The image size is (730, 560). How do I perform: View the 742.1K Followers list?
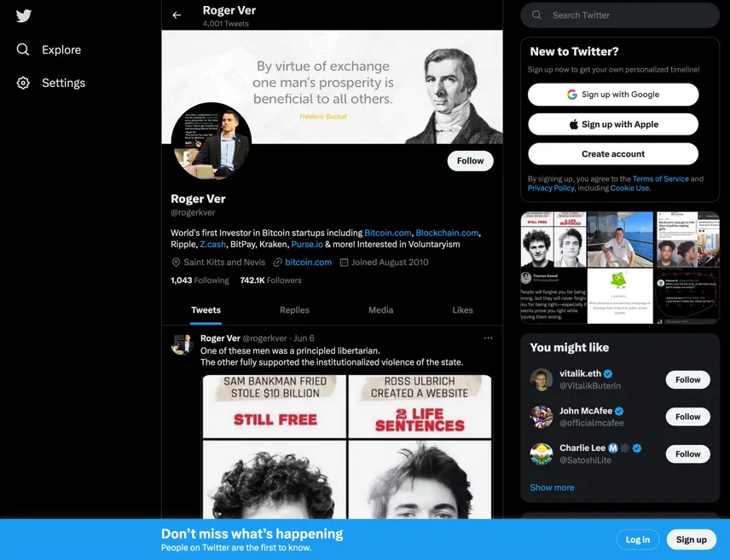(x=270, y=280)
